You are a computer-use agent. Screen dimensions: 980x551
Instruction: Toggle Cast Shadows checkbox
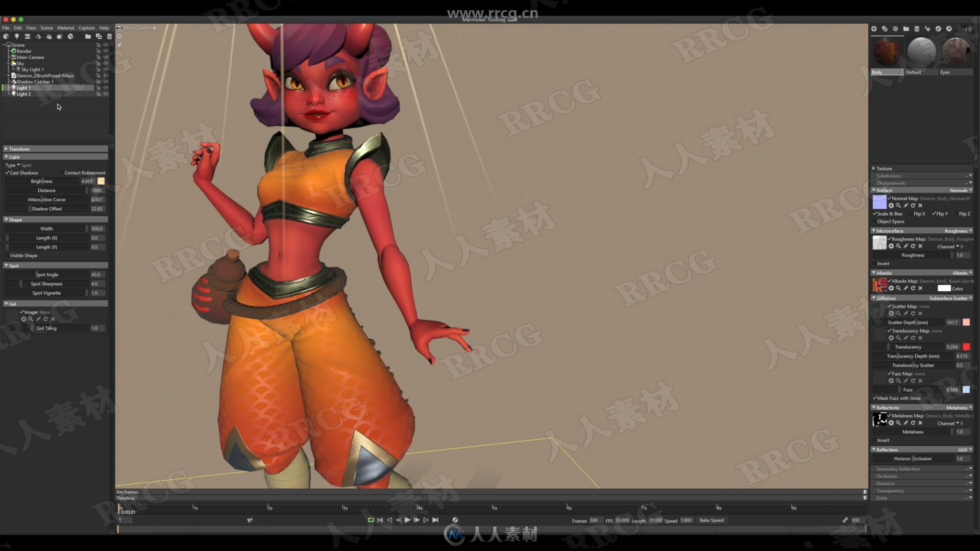[x=7, y=173]
